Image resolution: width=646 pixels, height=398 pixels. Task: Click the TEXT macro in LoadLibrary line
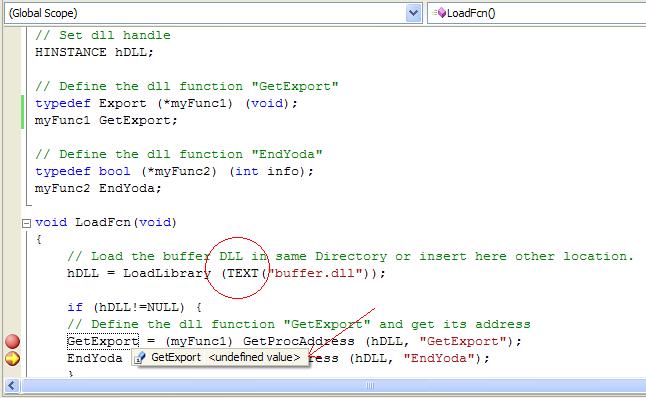pyautogui.click(x=243, y=273)
